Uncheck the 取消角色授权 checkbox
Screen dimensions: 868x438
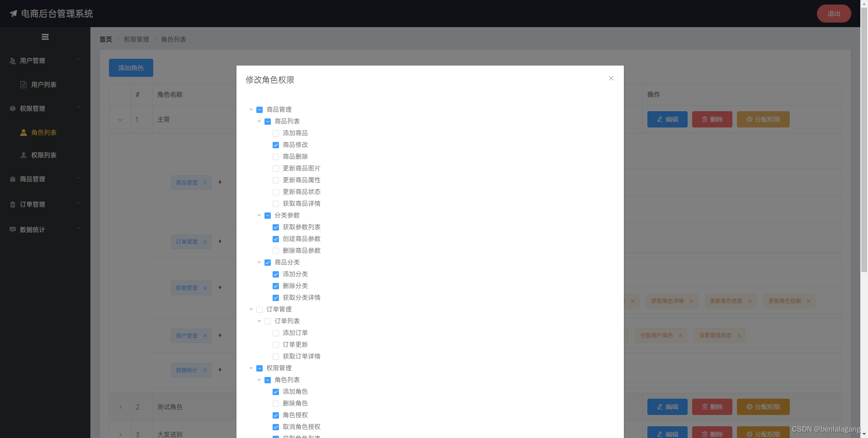click(276, 427)
